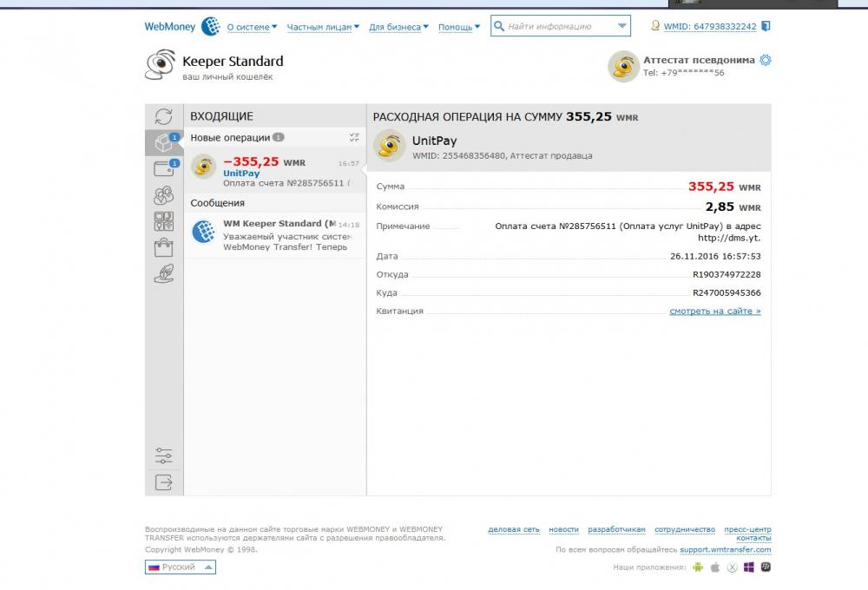
Task: Click the logout arrow icon in the sidebar
Action: pos(163,482)
